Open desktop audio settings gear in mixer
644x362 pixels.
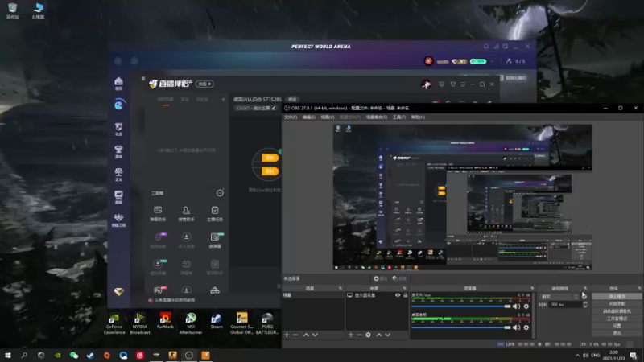526,327
